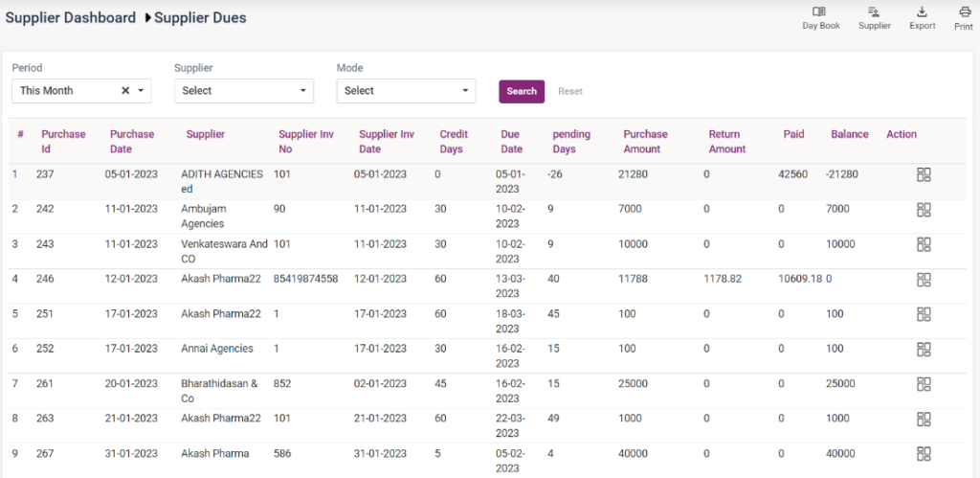
Task: Click action icon for Ambujam Agencies row
Action: coord(924,209)
